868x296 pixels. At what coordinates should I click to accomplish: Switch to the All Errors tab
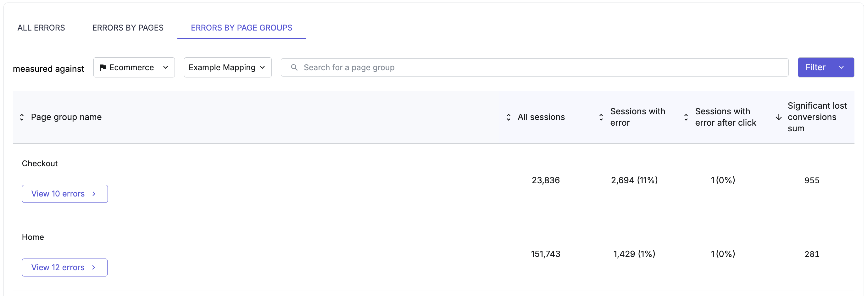click(x=41, y=28)
